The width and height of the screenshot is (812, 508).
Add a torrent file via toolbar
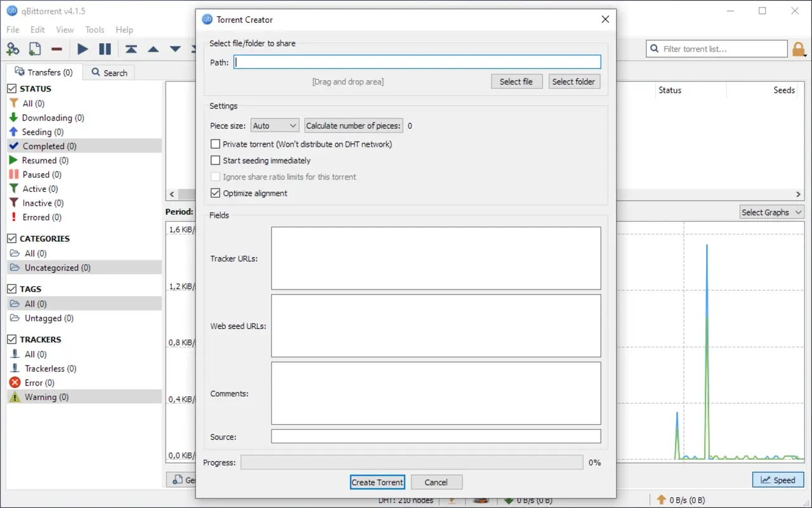pyautogui.click(x=34, y=48)
